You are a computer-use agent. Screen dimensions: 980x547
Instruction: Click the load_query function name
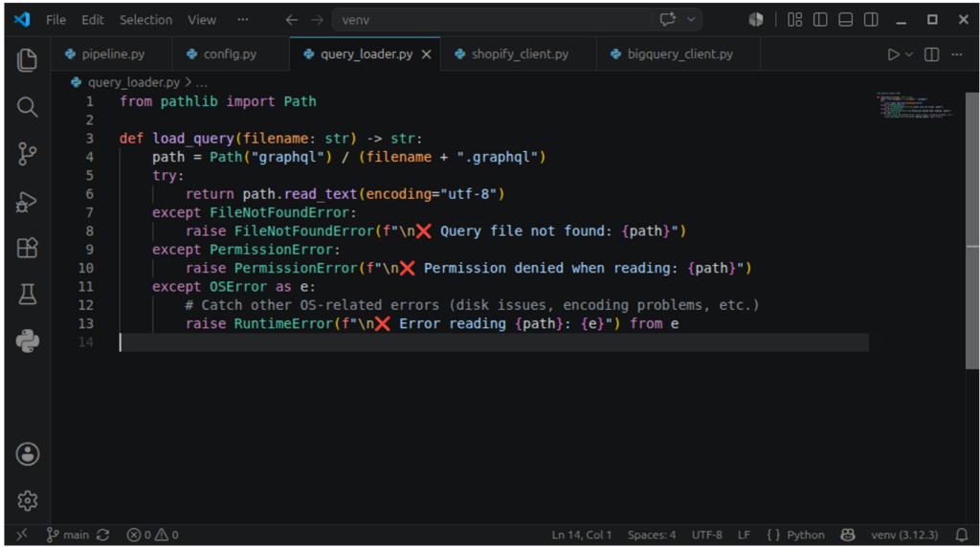pyautogui.click(x=193, y=139)
